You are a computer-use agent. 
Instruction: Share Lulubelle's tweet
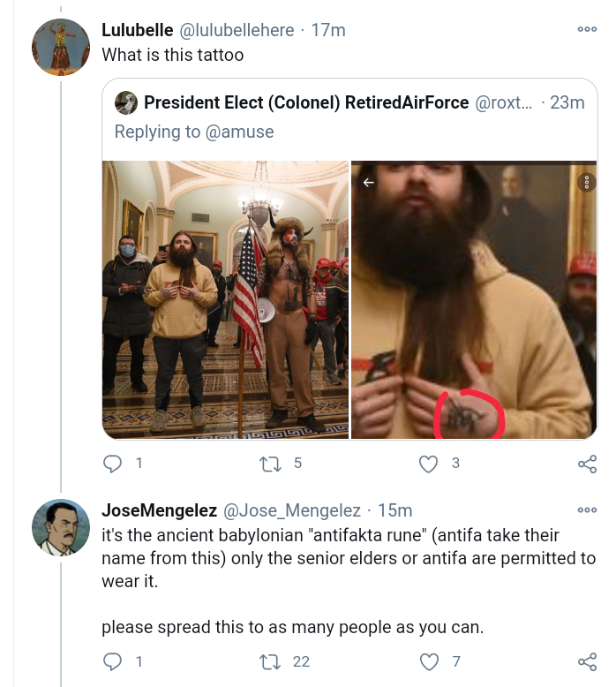point(586,464)
